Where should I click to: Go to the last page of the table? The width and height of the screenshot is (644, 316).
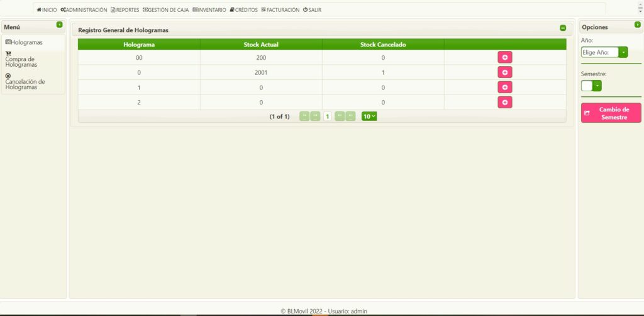[350, 116]
